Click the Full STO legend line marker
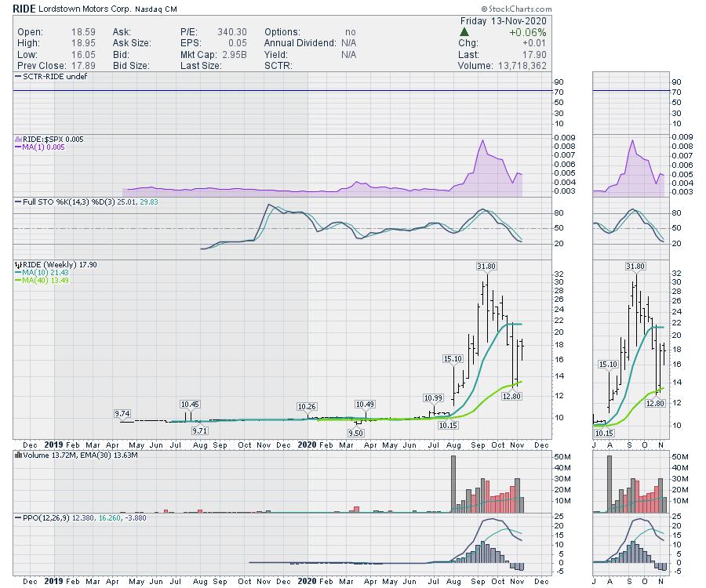Image resolution: width=706 pixels, height=588 pixels. (x=17, y=202)
